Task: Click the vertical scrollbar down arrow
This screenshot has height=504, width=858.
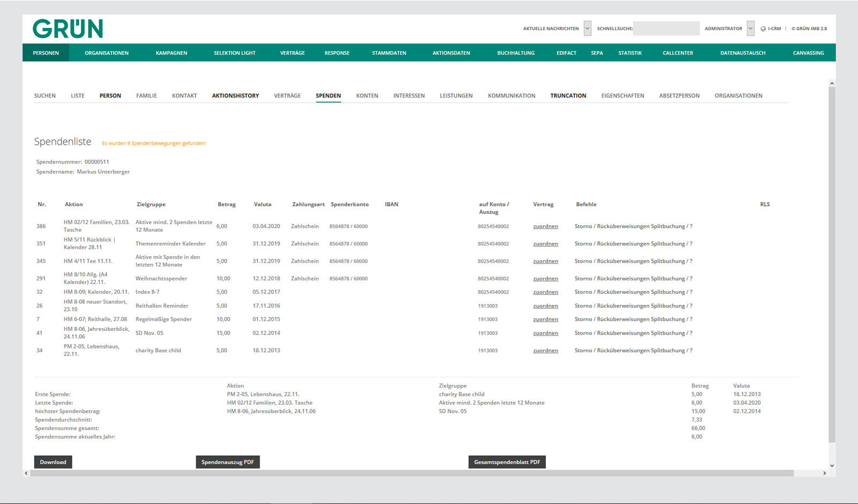Action: coord(832,466)
